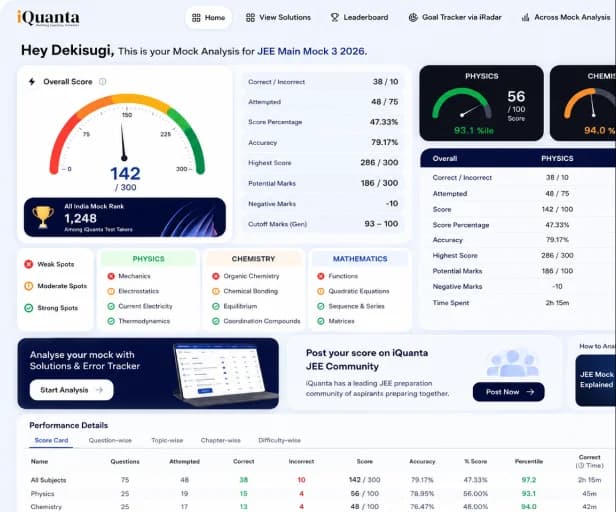Open the Matrices topic
The width and height of the screenshot is (616, 512).
(x=336, y=321)
